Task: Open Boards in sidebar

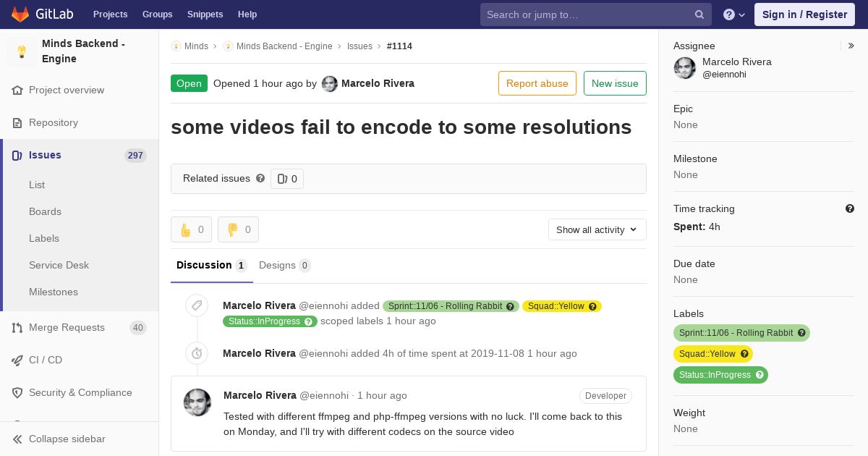Action: [x=45, y=212]
